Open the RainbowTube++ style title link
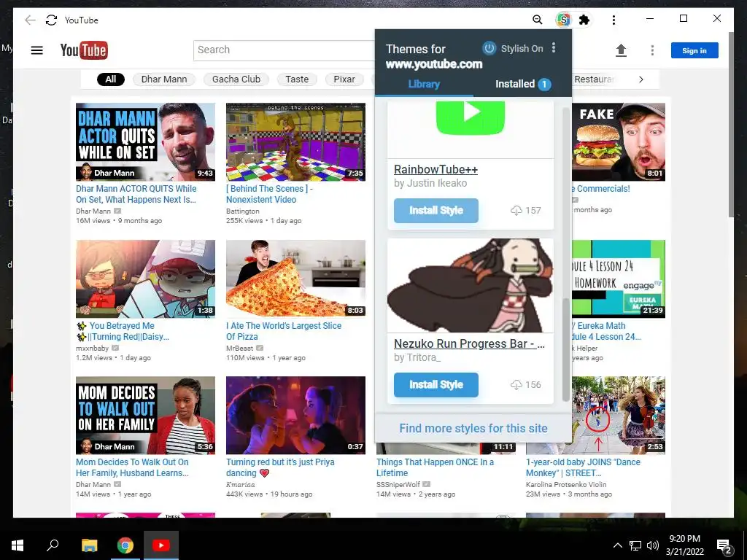 click(x=436, y=169)
